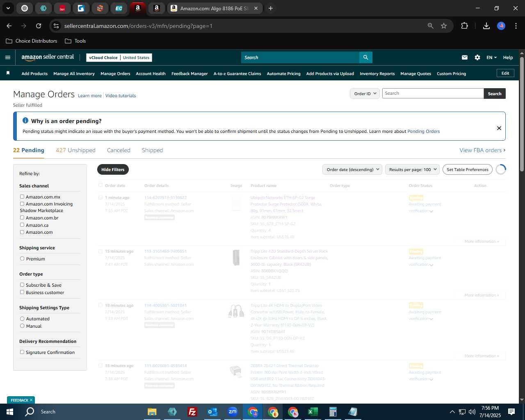Switch to the Shipped orders tab
Image resolution: width=525 pixels, height=420 pixels.
(152, 150)
